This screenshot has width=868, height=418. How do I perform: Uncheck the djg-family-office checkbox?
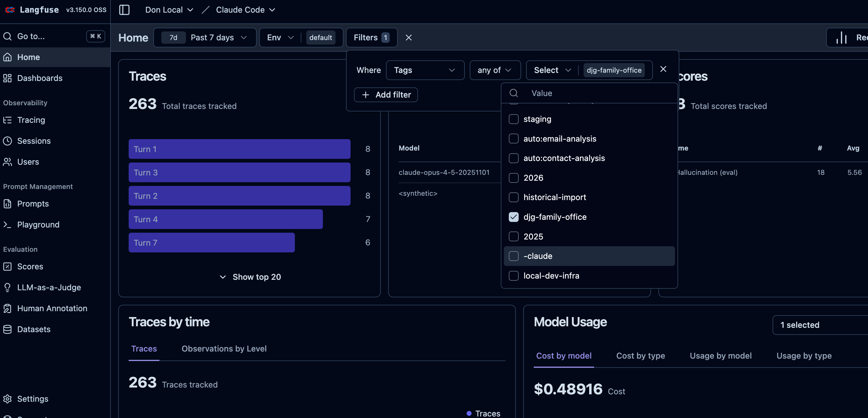click(x=513, y=217)
